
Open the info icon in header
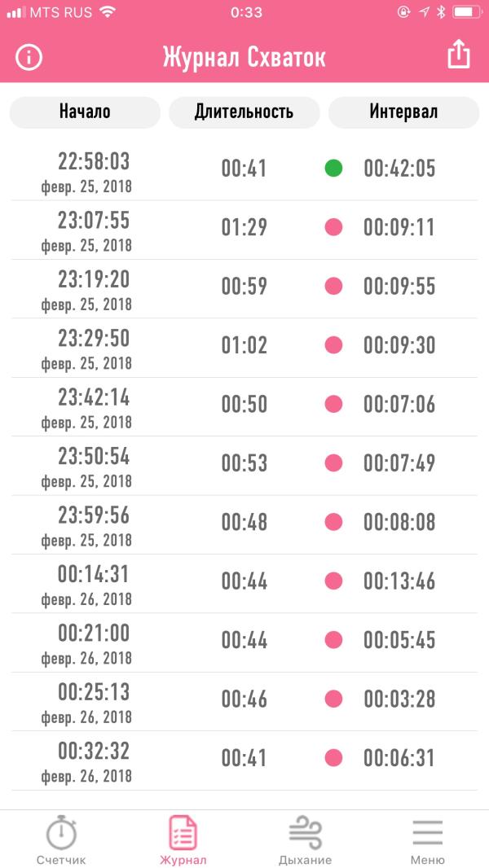tap(29, 56)
